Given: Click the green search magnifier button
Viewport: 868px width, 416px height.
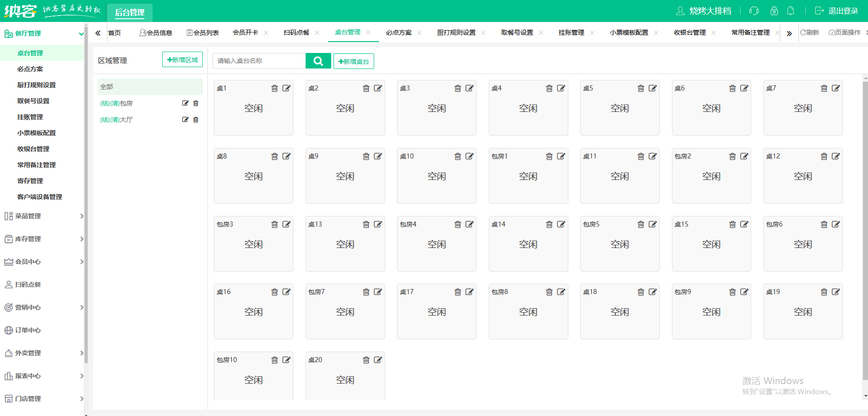Looking at the screenshot, I should click(318, 61).
